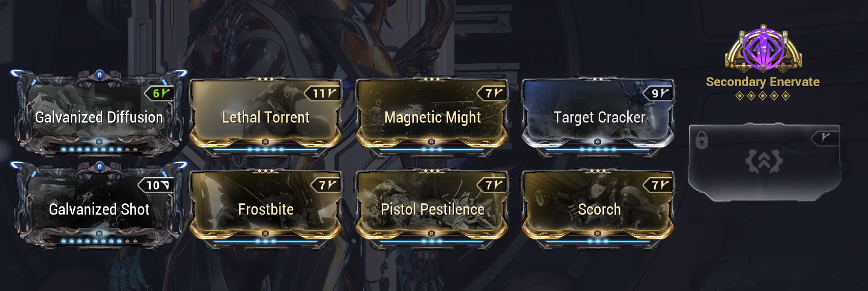The height and width of the screenshot is (291, 868).
Task: Select the Frostbite mod card
Action: (x=265, y=206)
